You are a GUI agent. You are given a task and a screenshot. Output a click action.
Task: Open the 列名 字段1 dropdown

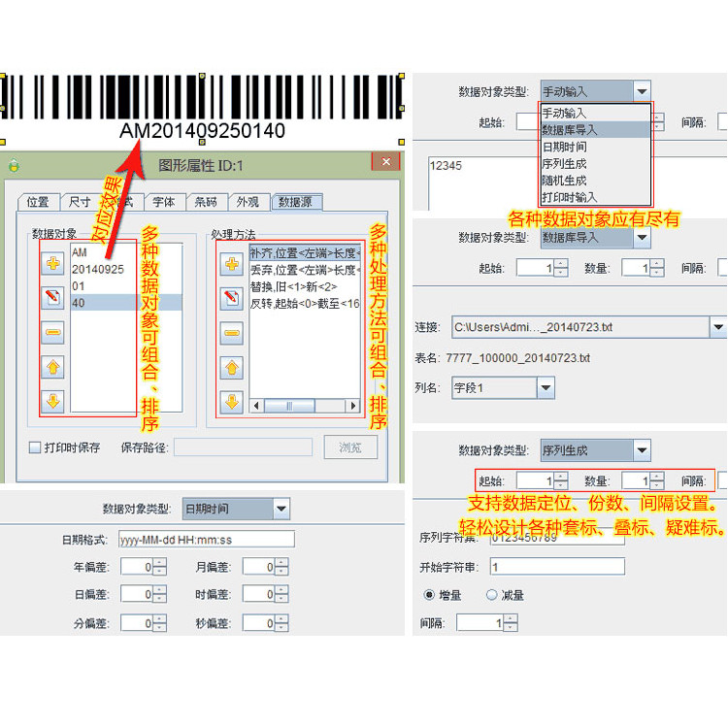click(546, 387)
